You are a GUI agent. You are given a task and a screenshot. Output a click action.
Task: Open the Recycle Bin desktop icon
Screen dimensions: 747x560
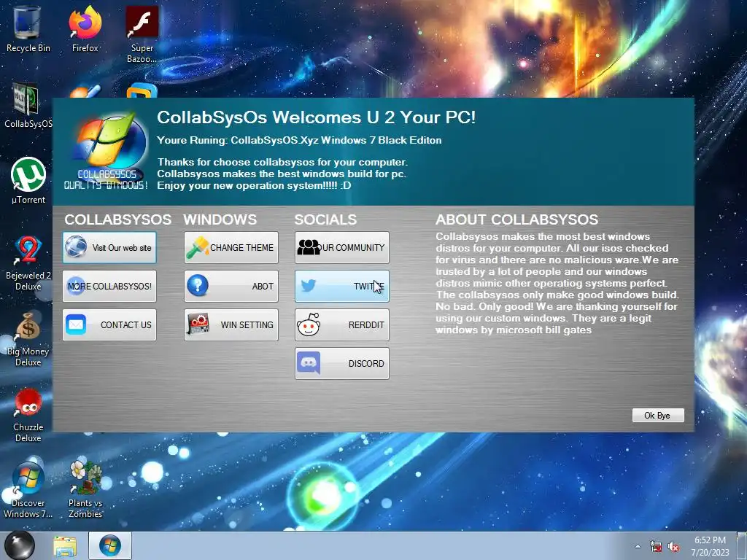(28, 28)
